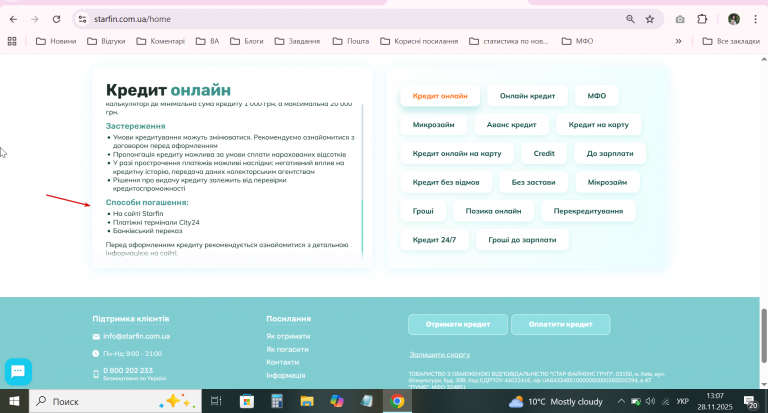Open the ВА bookmark folder
The width and height of the screenshot is (768, 413).
click(208, 41)
